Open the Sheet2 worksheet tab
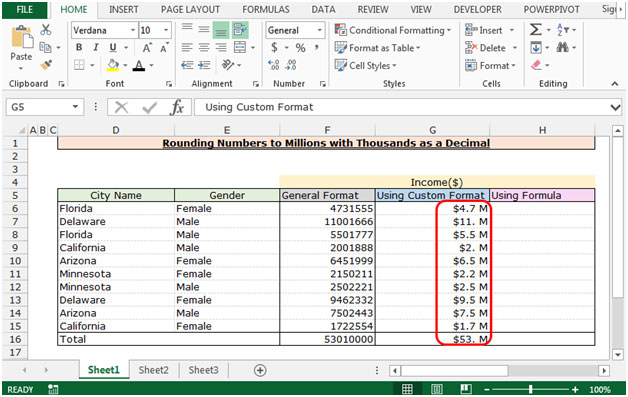The width and height of the screenshot is (628, 397). click(153, 370)
